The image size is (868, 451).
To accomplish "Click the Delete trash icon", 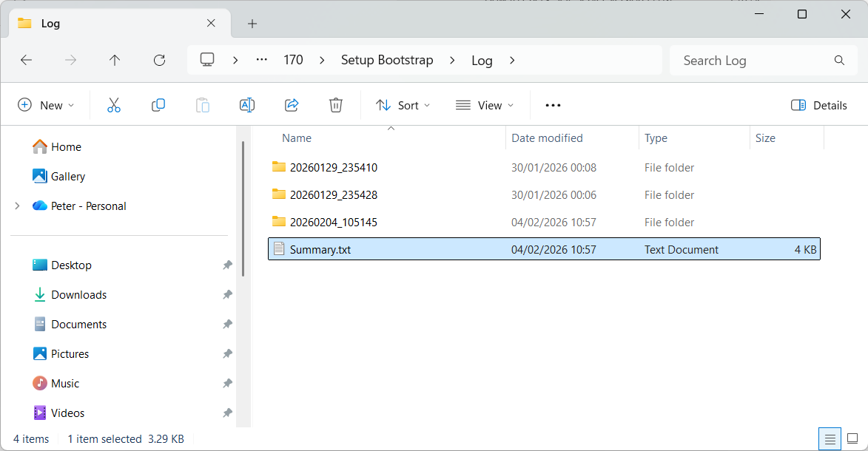I will tap(336, 105).
